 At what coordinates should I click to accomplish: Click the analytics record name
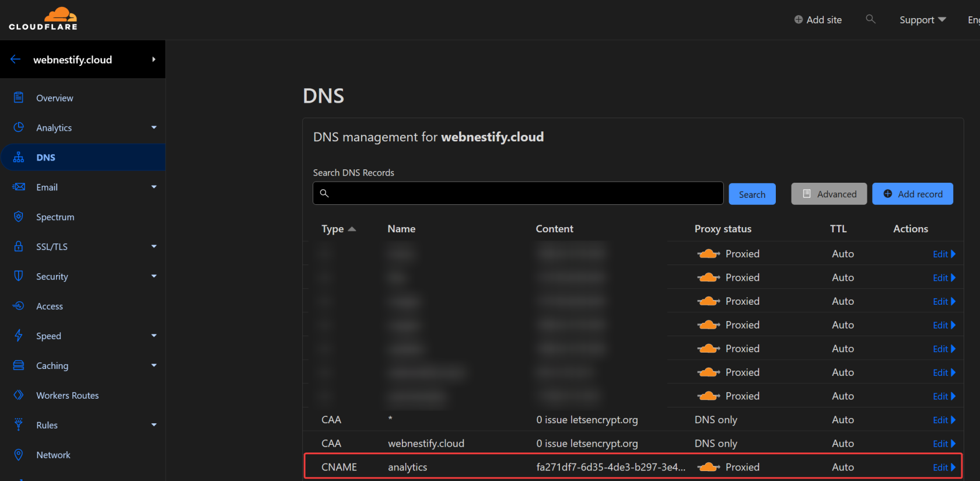(407, 467)
